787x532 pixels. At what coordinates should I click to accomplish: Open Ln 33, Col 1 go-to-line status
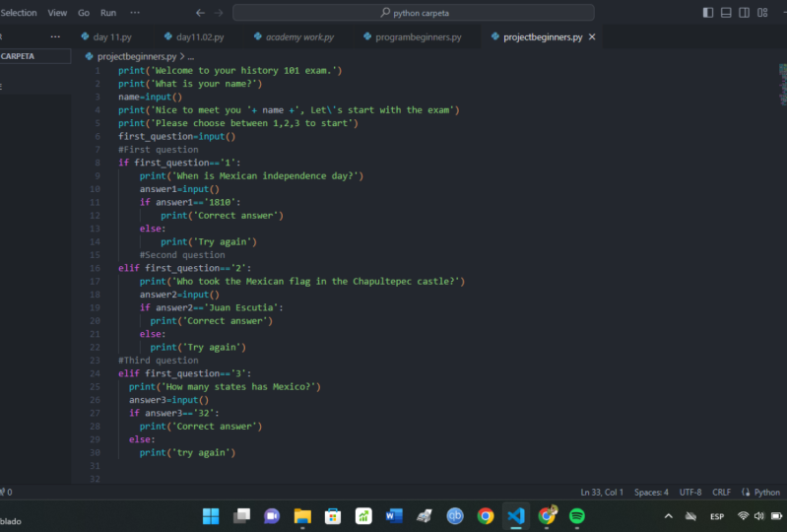(x=602, y=493)
